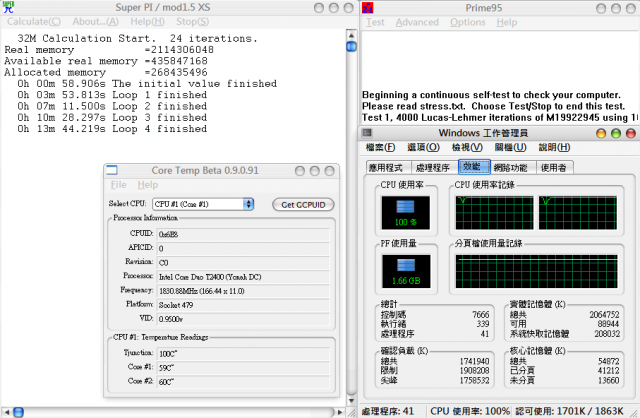Open the Test menu in Prime95
Screen dimensions: 640x418
(x=375, y=22)
